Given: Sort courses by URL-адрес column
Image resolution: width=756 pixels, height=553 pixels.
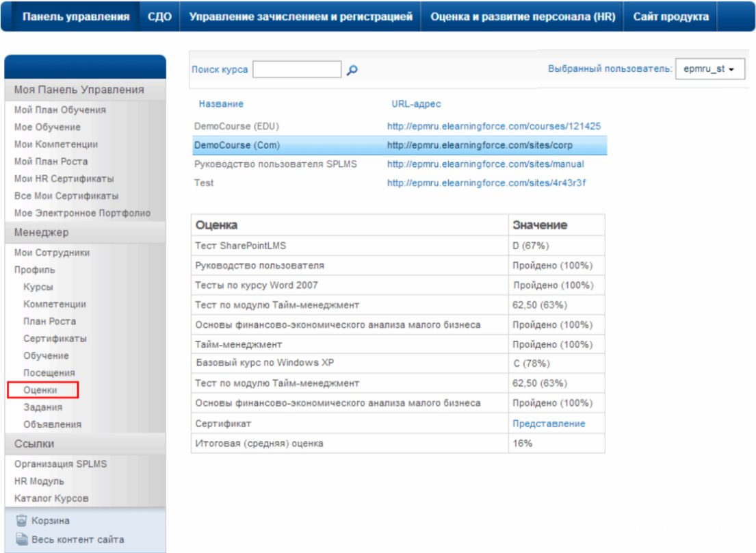Looking at the screenshot, I should pos(416,103).
